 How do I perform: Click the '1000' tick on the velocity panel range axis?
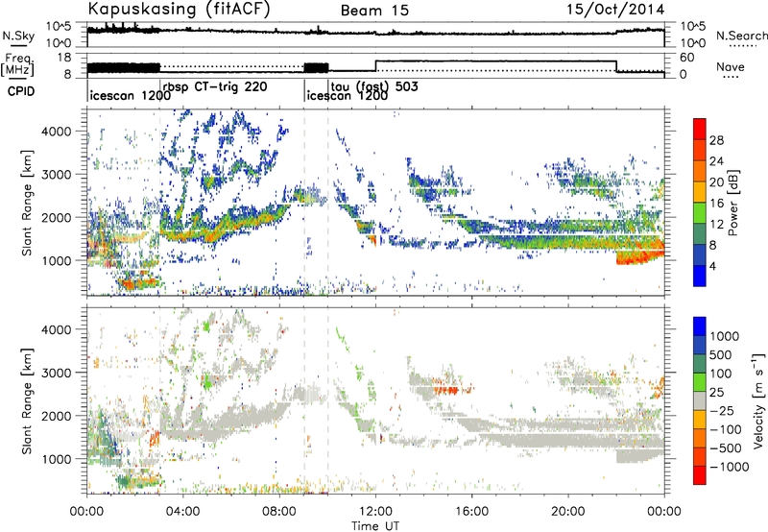(57, 459)
